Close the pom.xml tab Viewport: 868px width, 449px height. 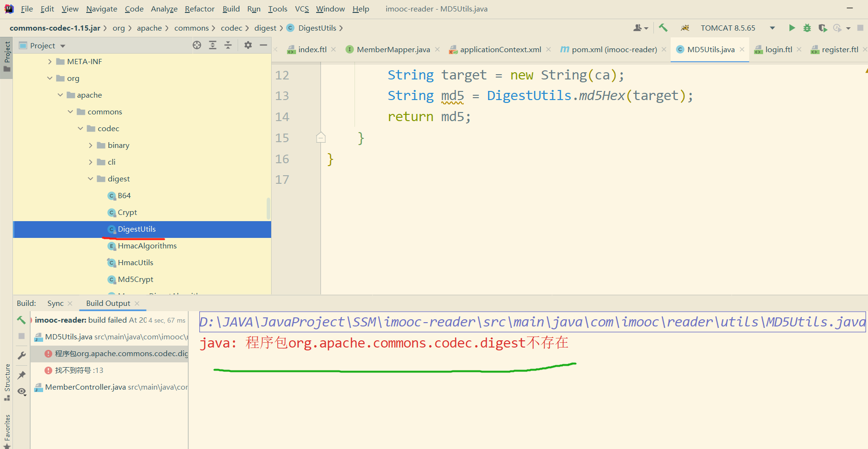(664, 49)
